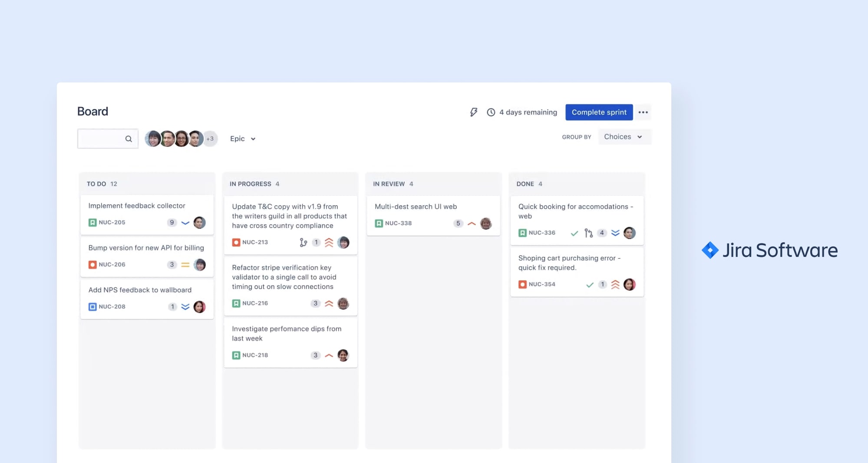The width and height of the screenshot is (868, 463).
Task: Open the Implement feedback collector card
Action: [x=147, y=215]
